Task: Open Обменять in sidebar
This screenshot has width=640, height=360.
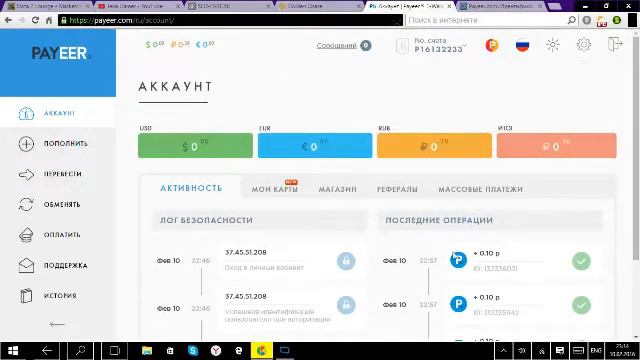Action: pos(62,204)
